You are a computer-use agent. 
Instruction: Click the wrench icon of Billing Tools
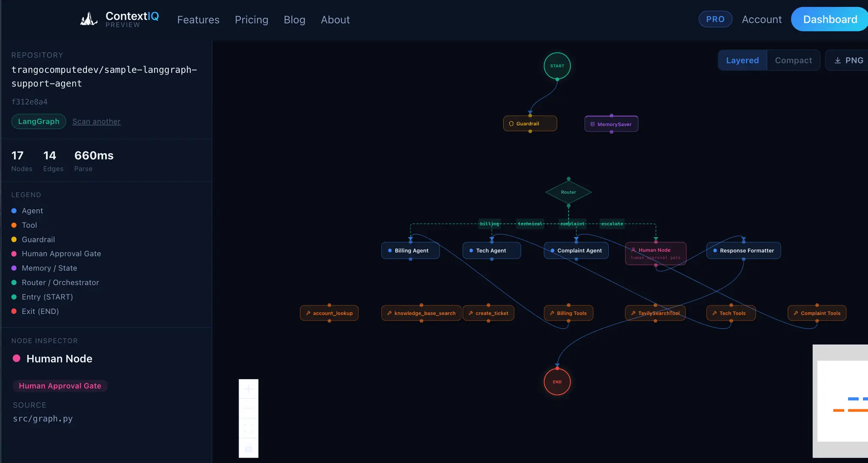click(552, 313)
